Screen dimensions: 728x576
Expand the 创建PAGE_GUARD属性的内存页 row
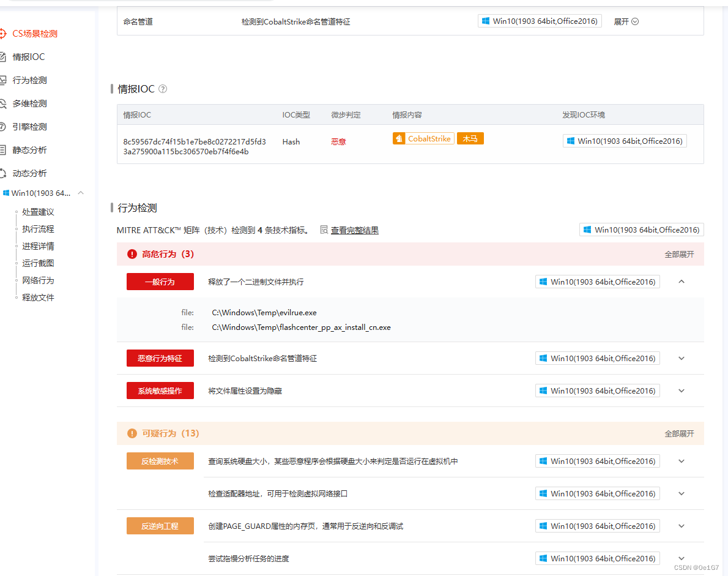[681, 526]
